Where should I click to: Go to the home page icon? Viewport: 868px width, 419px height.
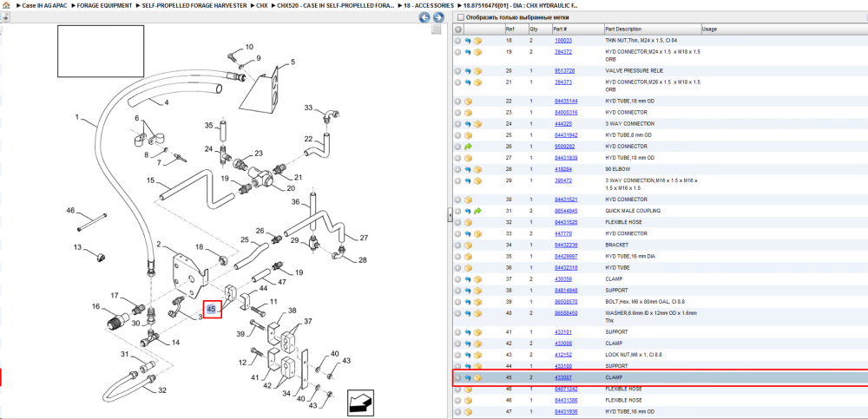[x=7, y=5]
